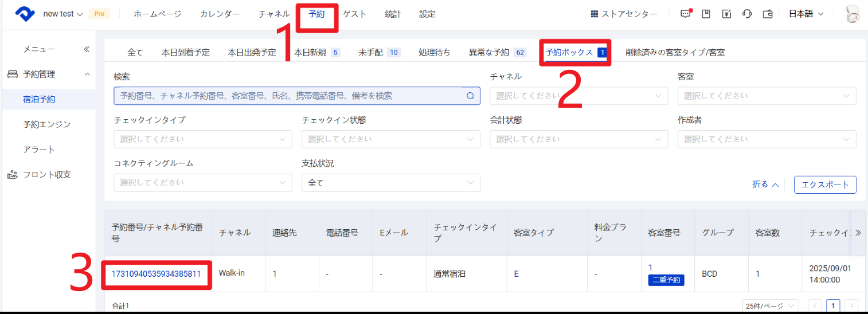Open the 25件/ページ page size dropdown

click(x=770, y=305)
